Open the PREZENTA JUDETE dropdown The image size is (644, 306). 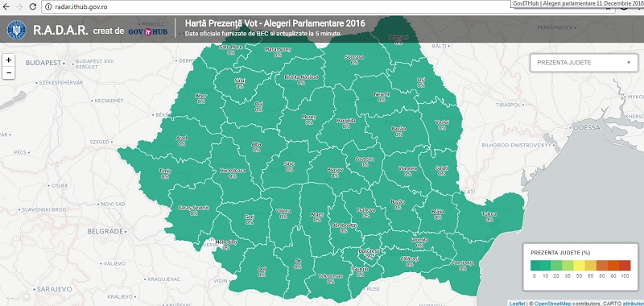(x=584, y=63)
